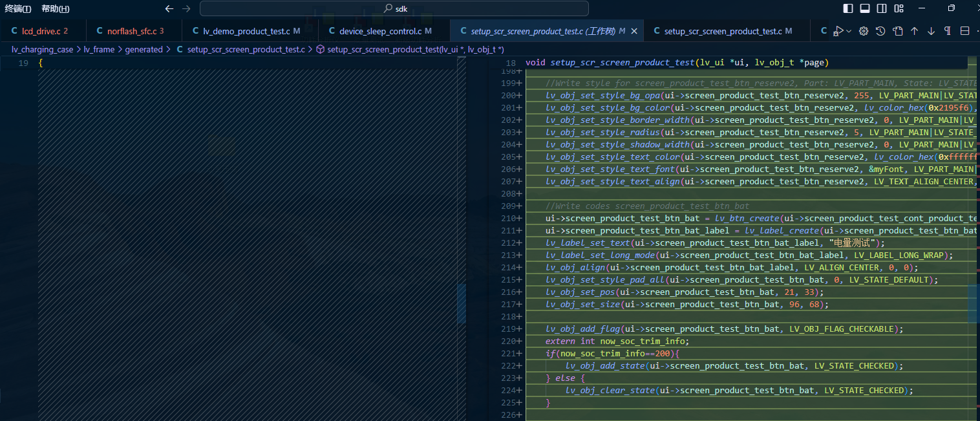Toggle the secondary side bar layout icon
Screen dimensions: 980x421
[x=882, y=8]
